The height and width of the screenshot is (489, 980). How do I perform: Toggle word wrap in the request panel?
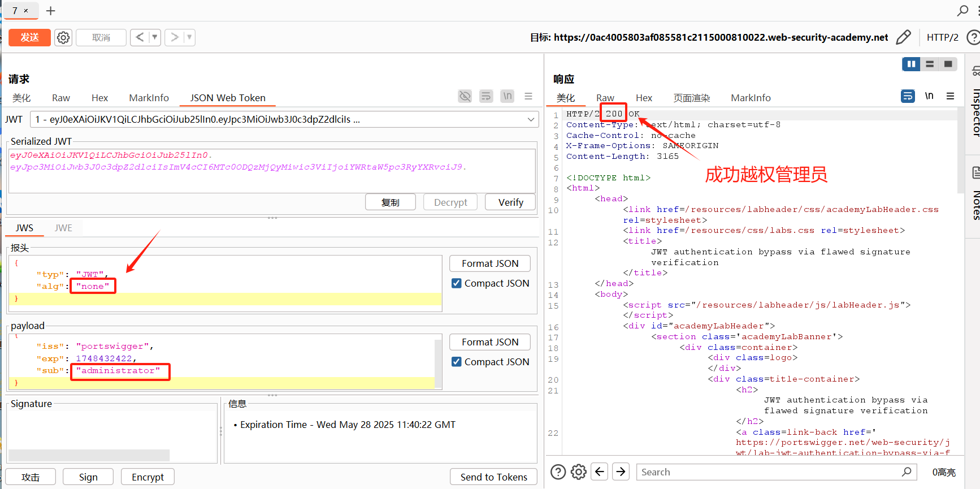pos(486,96)
